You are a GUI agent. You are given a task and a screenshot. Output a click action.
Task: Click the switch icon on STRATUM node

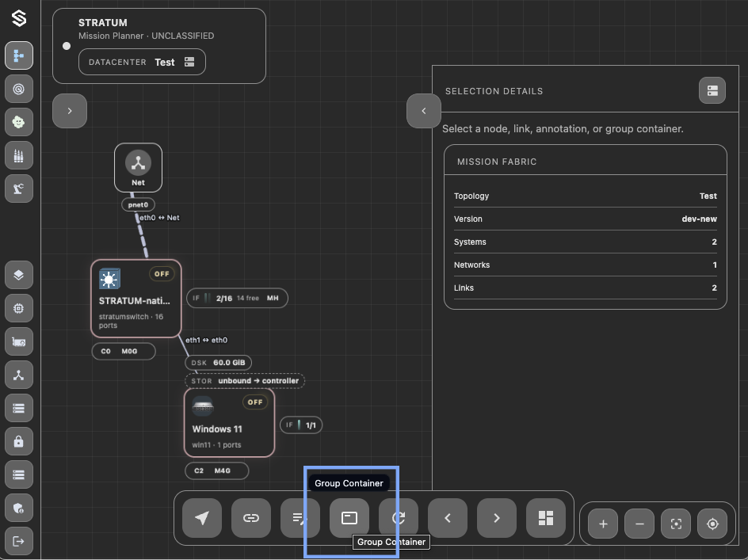(109, 279)
